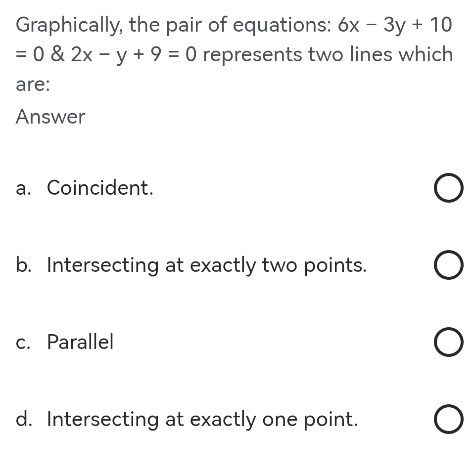Viewport: 473px width, 476px height.
Task: Click the option letter b
Action: click(x=22, y=265)
